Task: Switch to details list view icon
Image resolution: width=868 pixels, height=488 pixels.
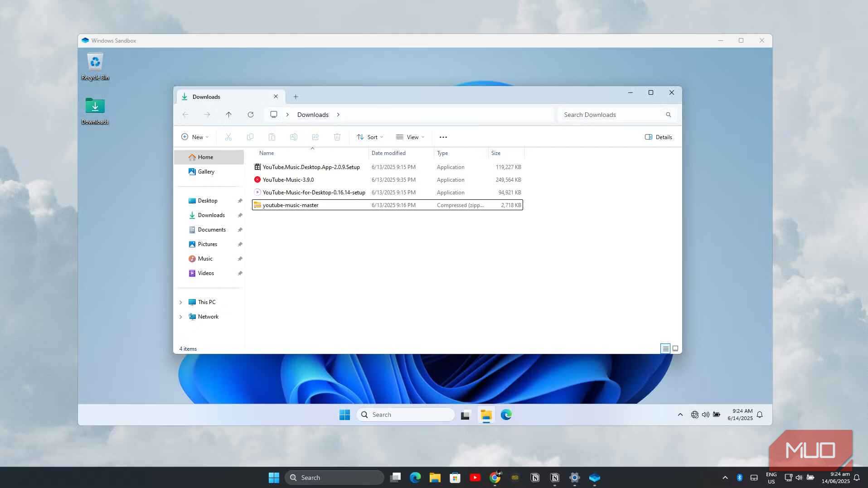Action: 665,348
